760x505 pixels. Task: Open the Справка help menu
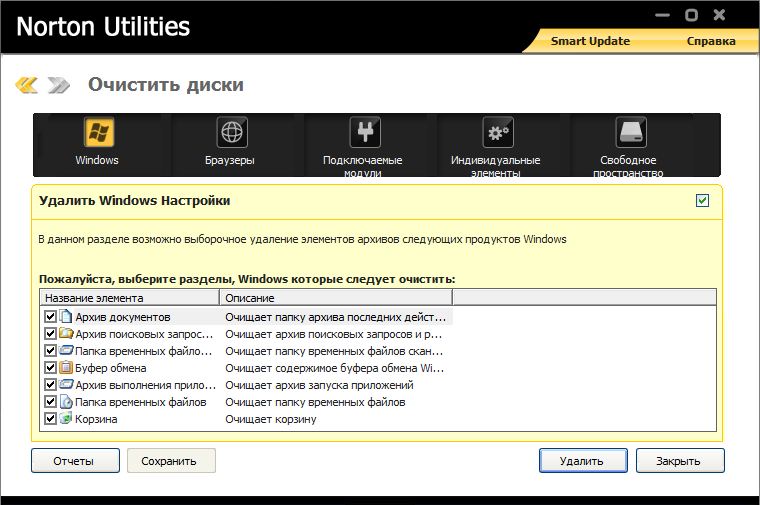pos(711,41)
